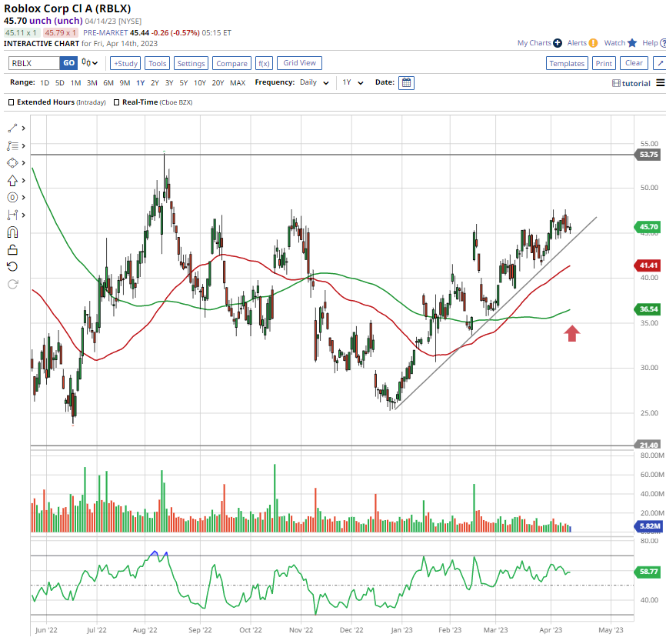This screenshot has width=666, height=644.
Task: Open the candlestick chart type selector
Action: coord(90,63)
